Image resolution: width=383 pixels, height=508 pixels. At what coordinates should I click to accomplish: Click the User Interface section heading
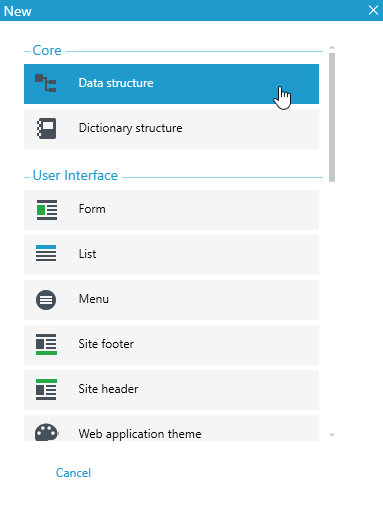coord(75,176)
